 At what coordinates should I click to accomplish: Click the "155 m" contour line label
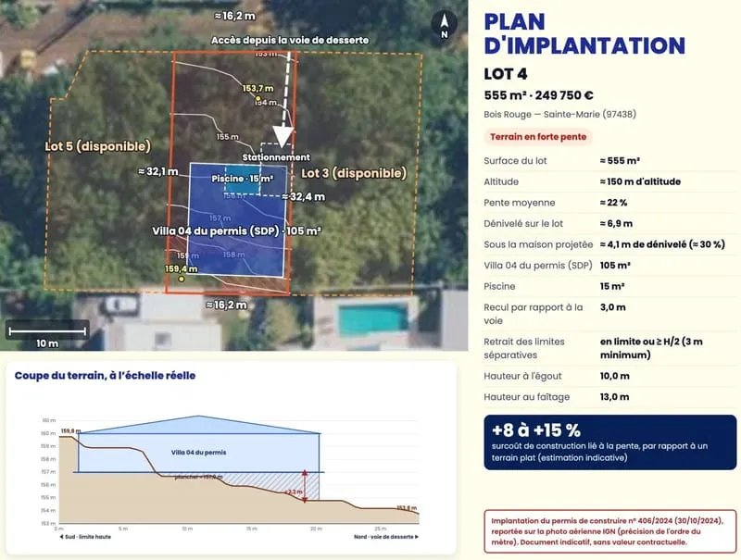[x=227, y=136]
